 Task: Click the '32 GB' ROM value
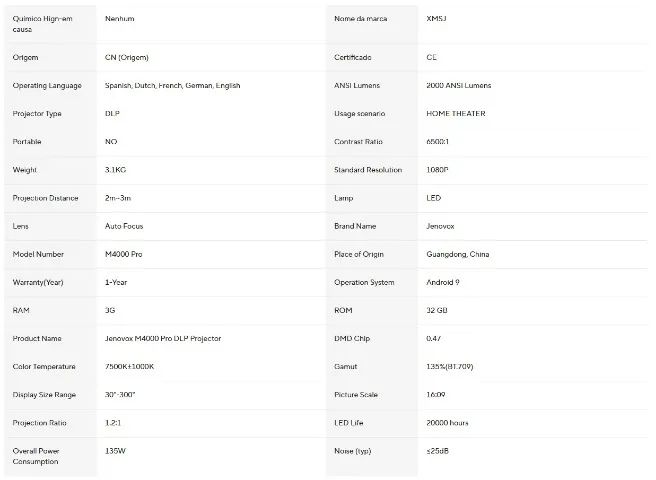(437, 311)
